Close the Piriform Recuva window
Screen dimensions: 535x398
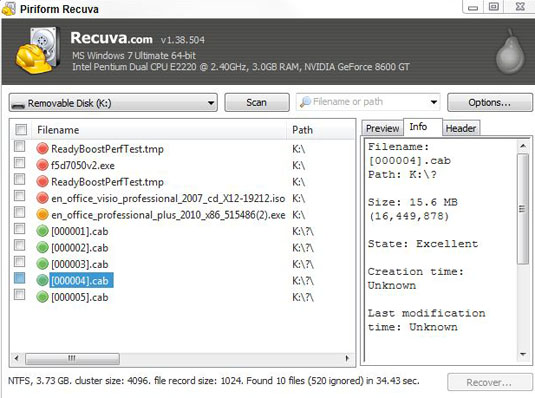pos(520,7)
